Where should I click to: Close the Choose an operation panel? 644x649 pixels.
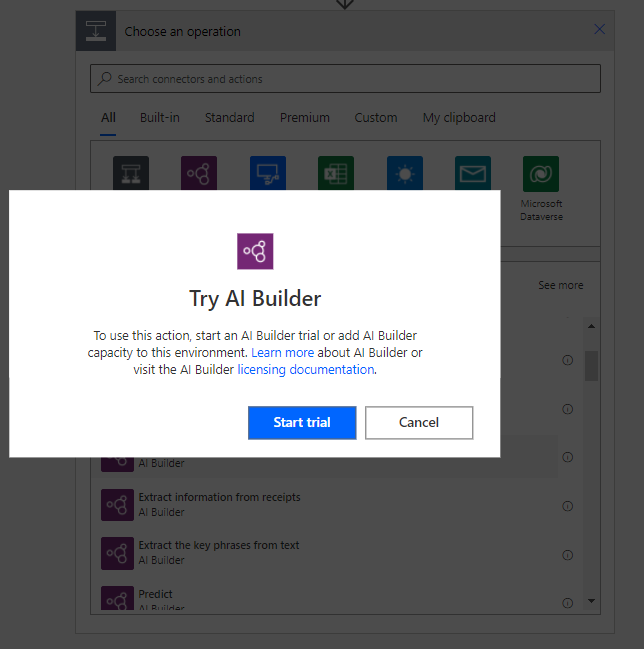pos(599,29)
